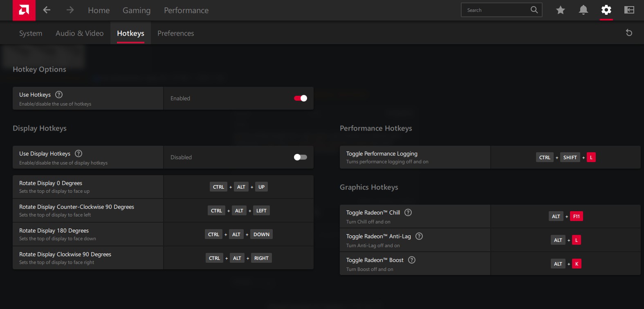This screenshot has height=309, width=644.
Task: Edit the Toggle Performance Logging hotkey
Action: 565,158
